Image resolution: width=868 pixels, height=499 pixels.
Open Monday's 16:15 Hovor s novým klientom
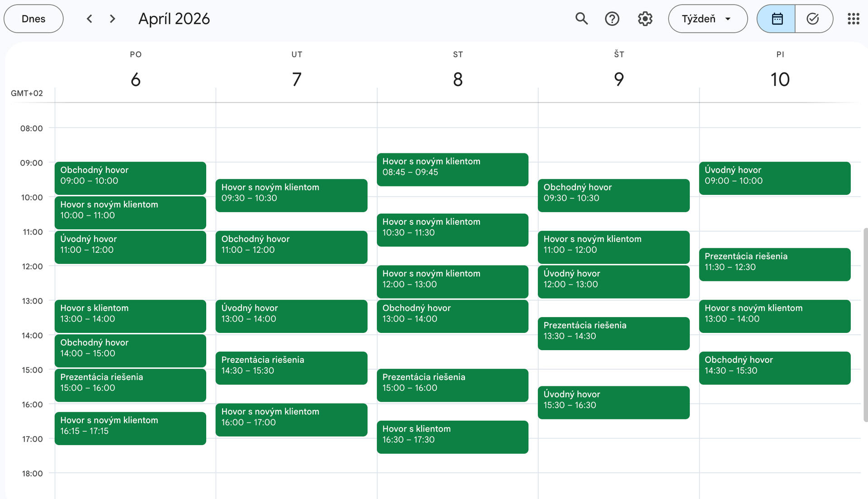[130, 428]
